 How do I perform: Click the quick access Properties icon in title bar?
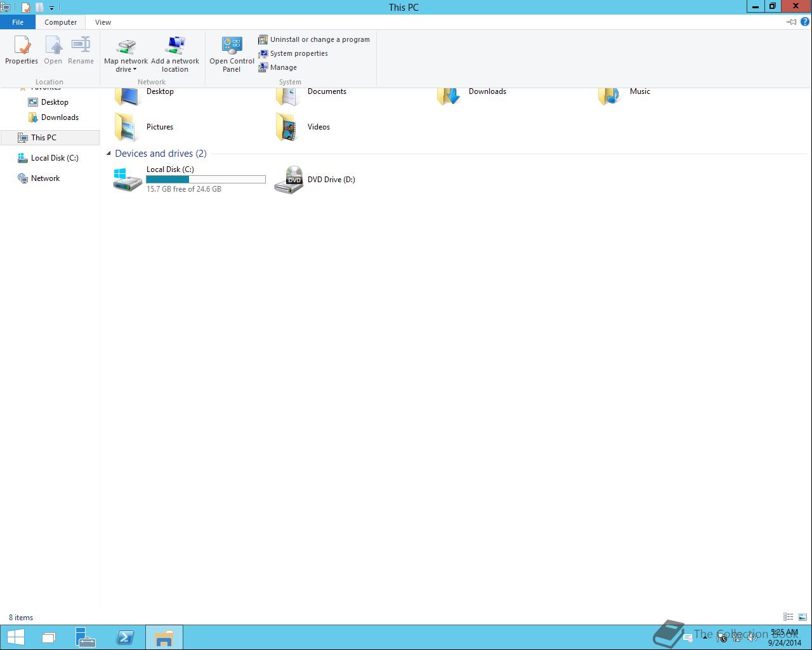[x=26, y=8]
